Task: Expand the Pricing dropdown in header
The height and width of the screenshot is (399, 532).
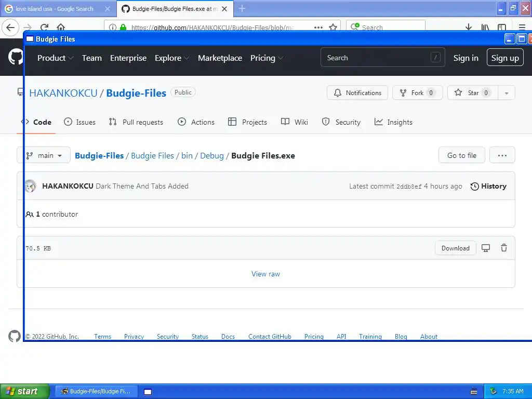Action: 267,58
